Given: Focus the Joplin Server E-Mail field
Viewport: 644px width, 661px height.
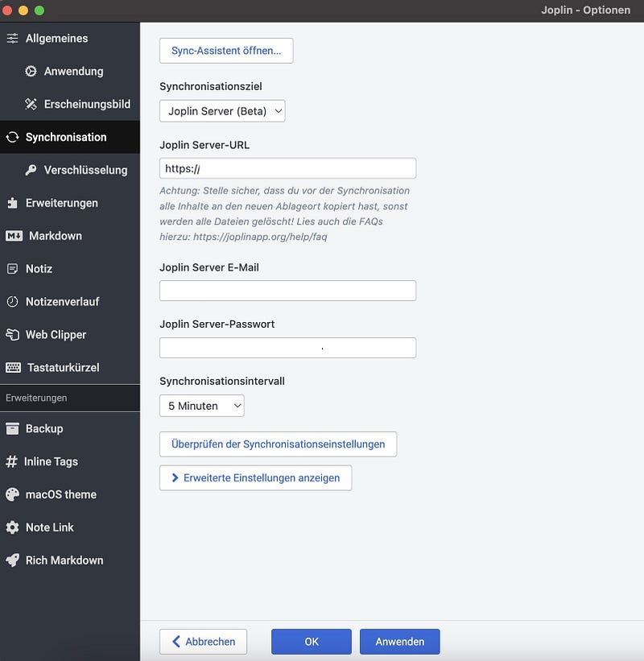Looking at the screenshot, I should pos(287,291).
